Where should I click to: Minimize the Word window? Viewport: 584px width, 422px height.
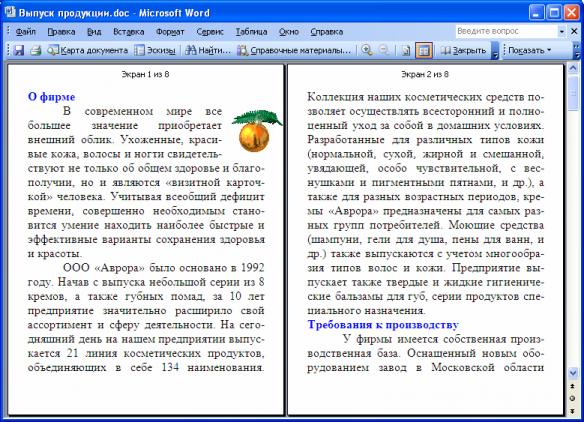coord(536,13)
